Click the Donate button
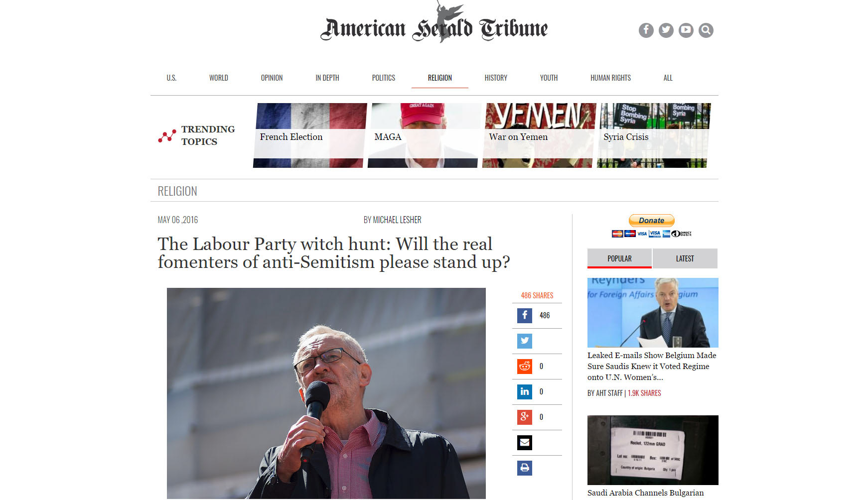Viewport: 868px width, 500px height. (652, 221)
